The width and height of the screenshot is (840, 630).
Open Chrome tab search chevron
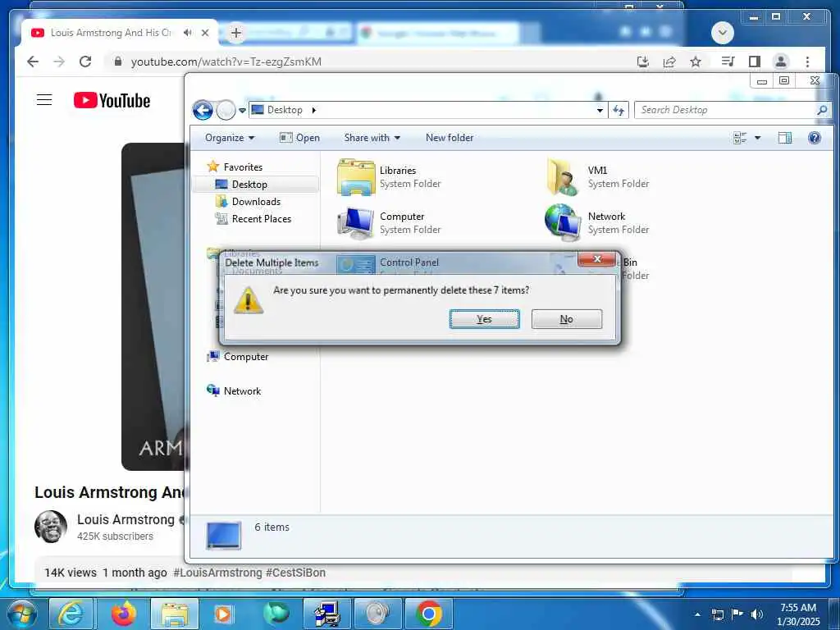click(x=722, y=33)
